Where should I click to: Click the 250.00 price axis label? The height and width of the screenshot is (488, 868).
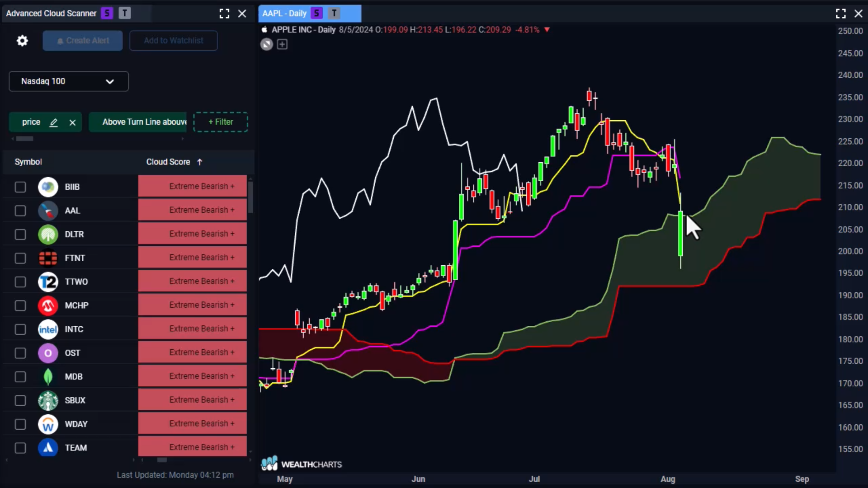tap(850, 31)
